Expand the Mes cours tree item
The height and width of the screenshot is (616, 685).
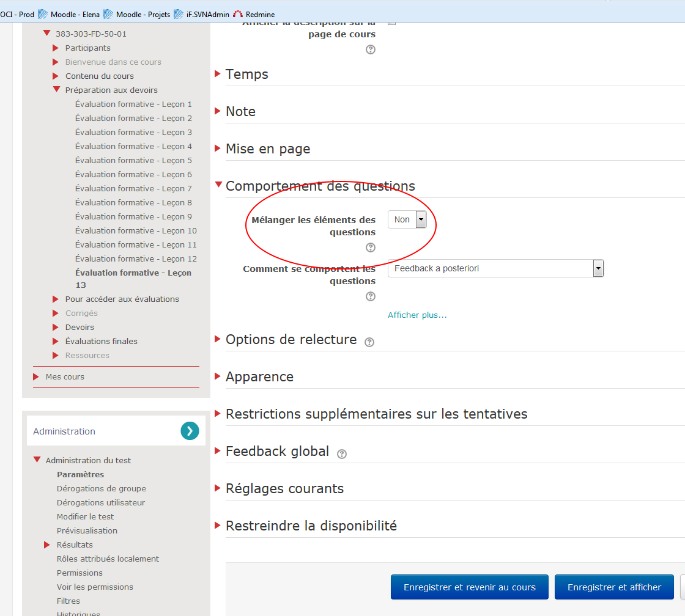65,377
